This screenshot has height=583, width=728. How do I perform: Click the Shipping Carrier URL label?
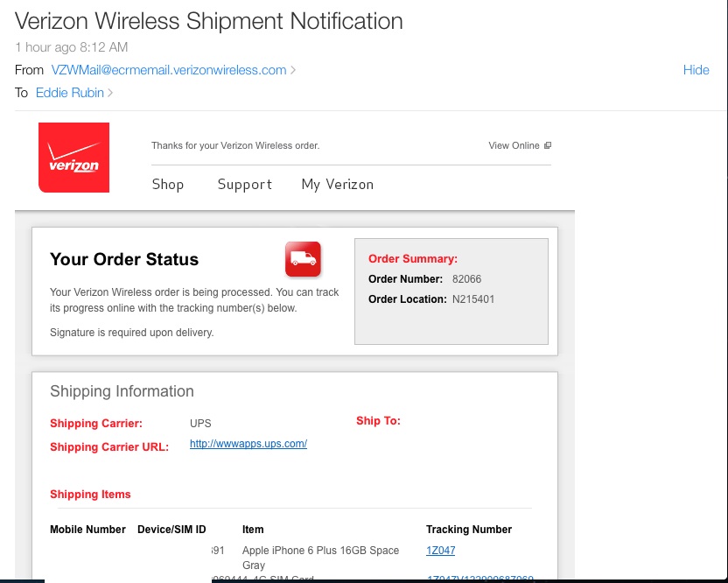[109, 447]
